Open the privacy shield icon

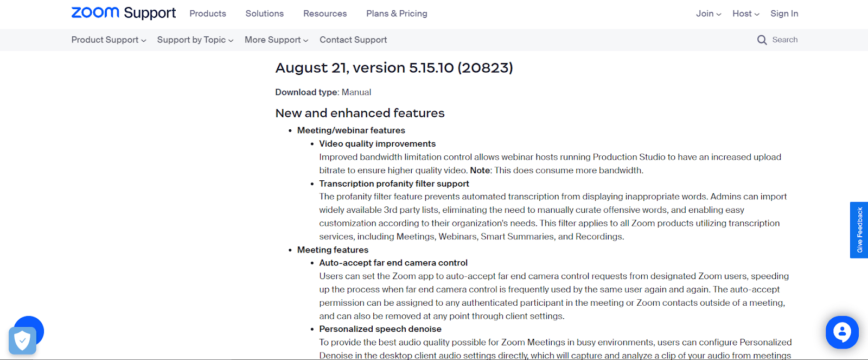pos(22,341)
